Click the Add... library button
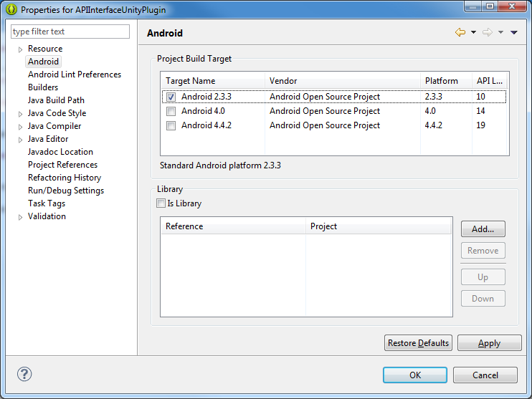The height and width of the screenshot is (399, 532). point(483,229)
